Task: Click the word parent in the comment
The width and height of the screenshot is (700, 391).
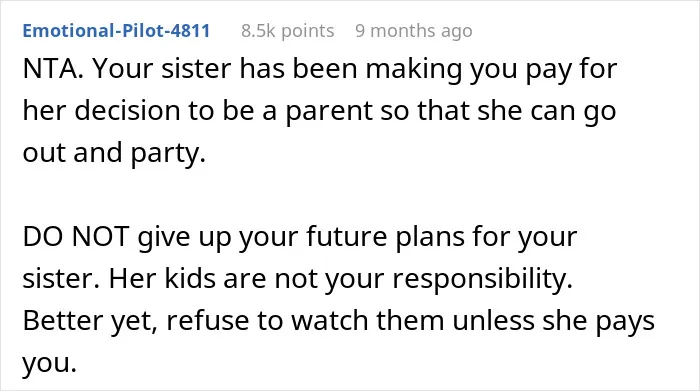Action: pos(329,111)
